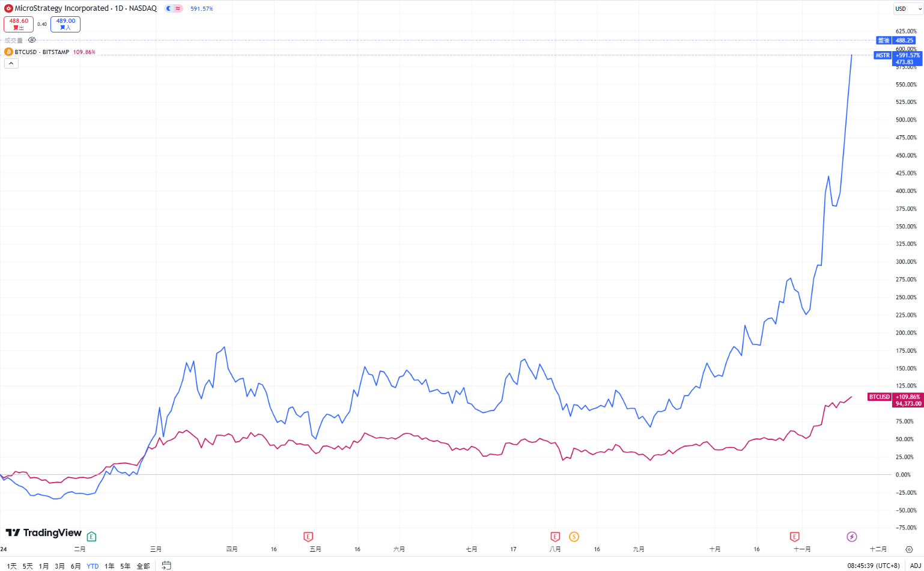Screen dimensions: 924x571
Task: Click the 488.25 post-market price tag
Action: coord(905,40)
